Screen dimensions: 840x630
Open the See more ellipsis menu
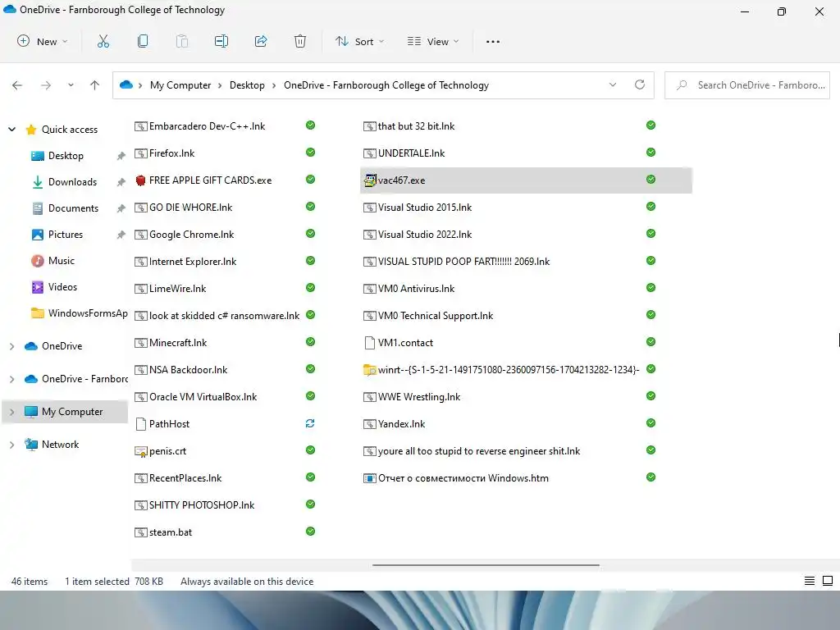pyautogui.click(x=493, y=41)
